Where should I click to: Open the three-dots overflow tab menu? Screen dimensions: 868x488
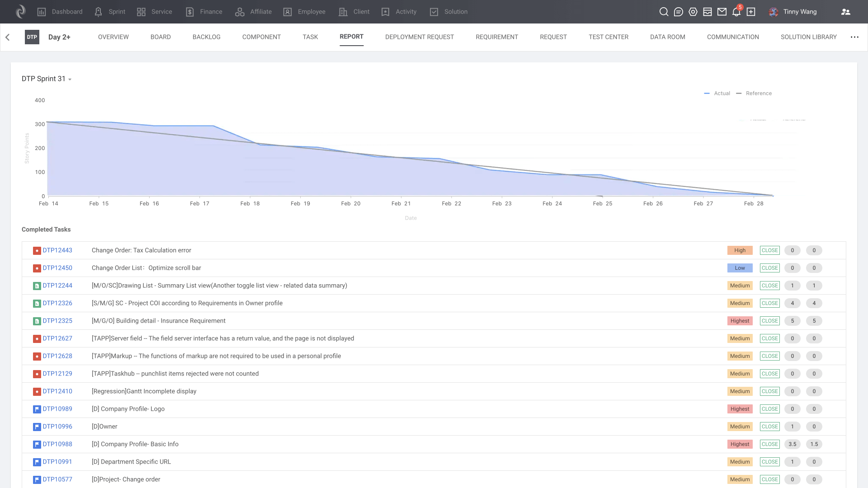click(x=854, y=37)
